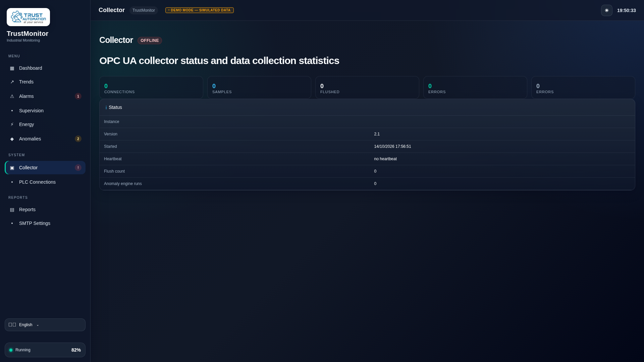The width and height of the screenshot is (644, 362).
Task: Open the Reports page
Action: (x=45, y=209)
